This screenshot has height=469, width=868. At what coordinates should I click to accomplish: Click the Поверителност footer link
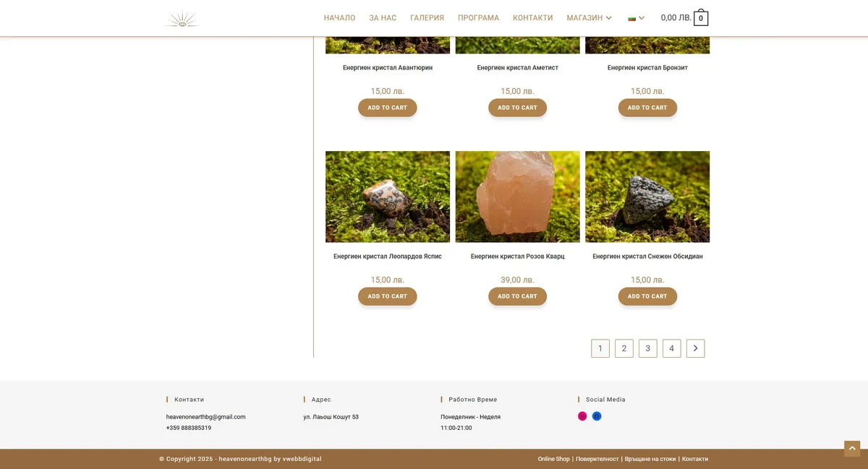597,459
